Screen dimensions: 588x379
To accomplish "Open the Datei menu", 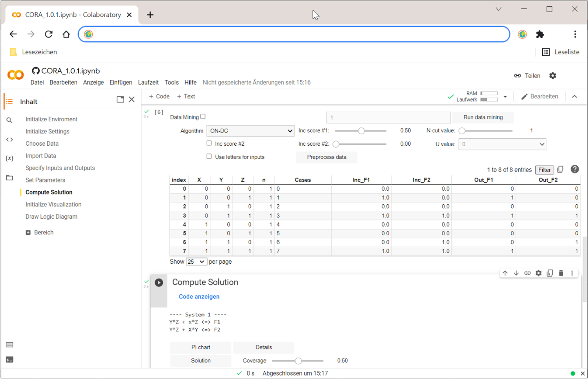I will point(37,82).
